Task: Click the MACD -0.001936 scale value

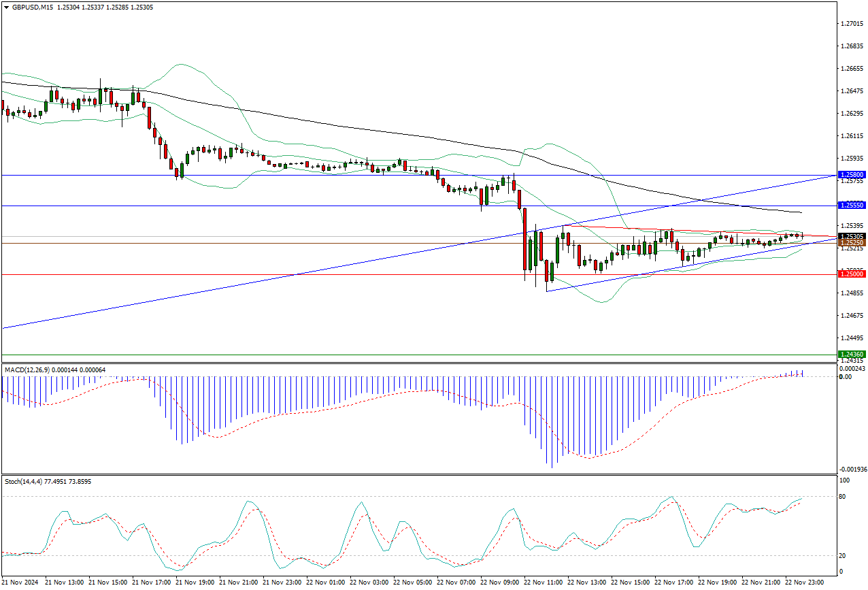Action: 852,470
